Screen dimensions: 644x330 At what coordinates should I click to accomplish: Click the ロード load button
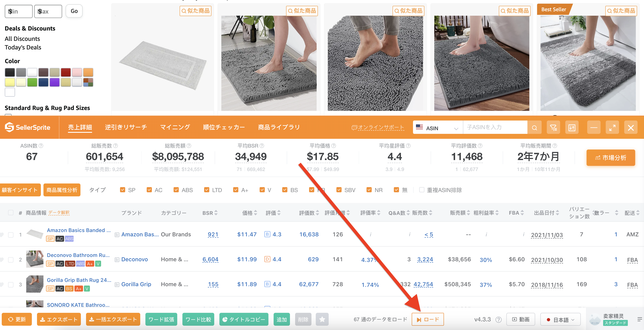[427, 319]
